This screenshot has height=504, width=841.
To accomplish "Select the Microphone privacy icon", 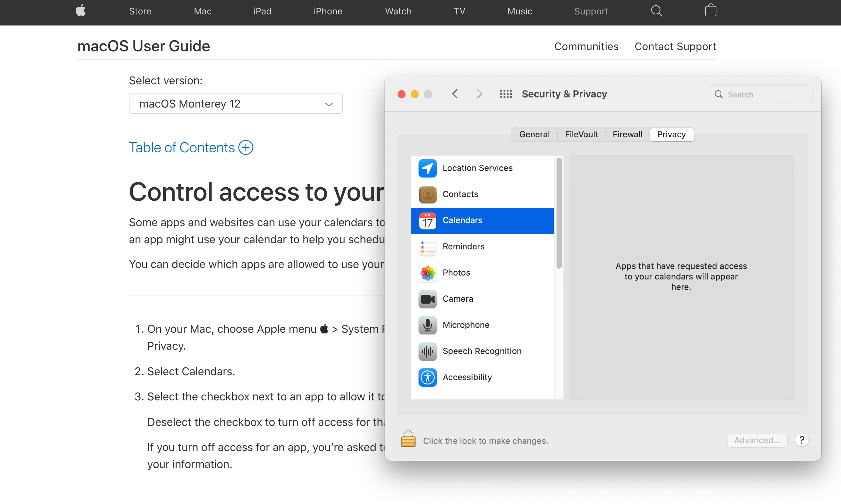I will click(427, 325).
